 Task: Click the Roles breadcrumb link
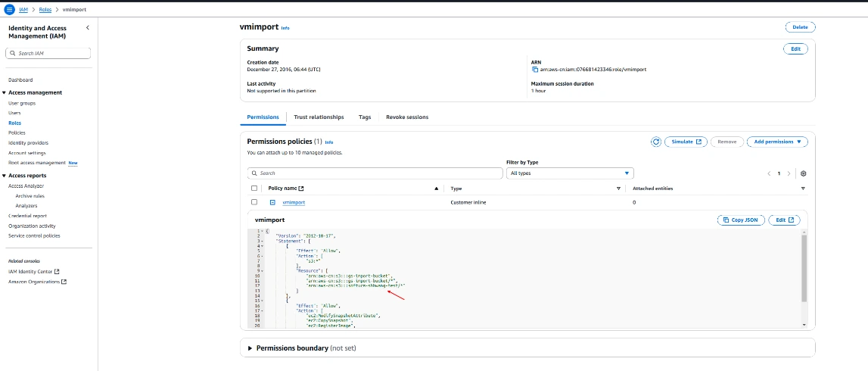point(45,9)
